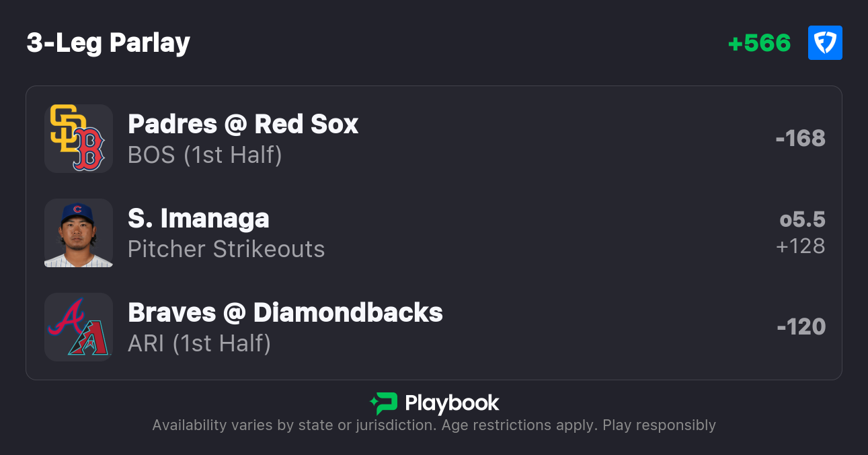Image resolution: width=868 pixels, height=455 pixels.
Task: Open the Braves @ Diamondbacks matchup
Action: pos(285,313)
